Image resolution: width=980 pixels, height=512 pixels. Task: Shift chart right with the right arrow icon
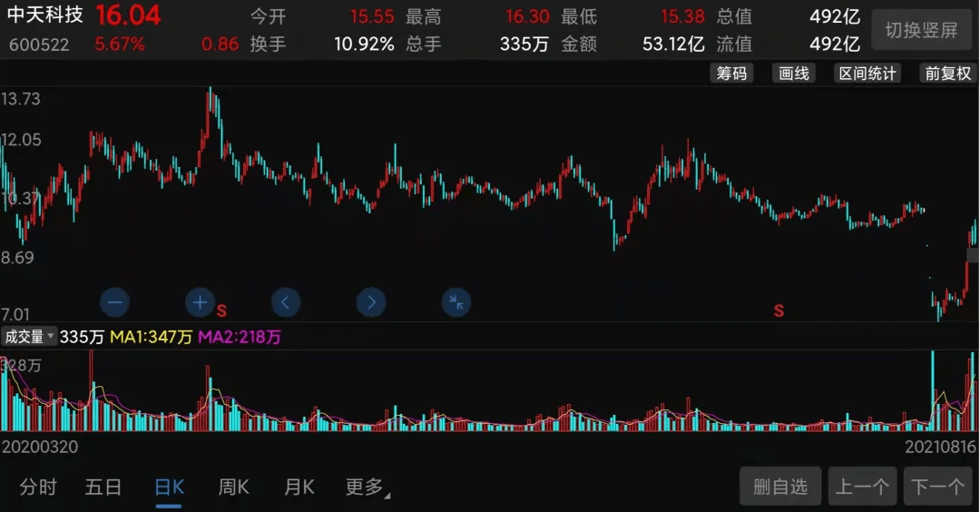[371, 302]
